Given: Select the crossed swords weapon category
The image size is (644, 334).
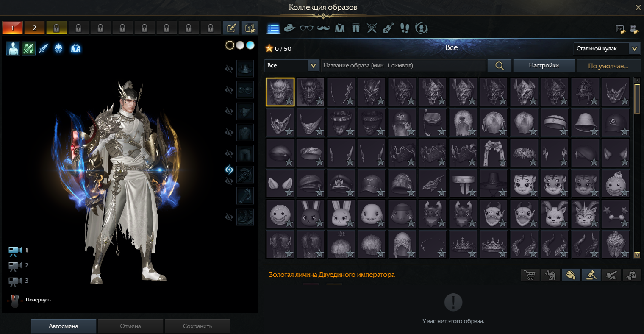Looking at the screenshot, I should pyautogui.click(x=372, y=28).
